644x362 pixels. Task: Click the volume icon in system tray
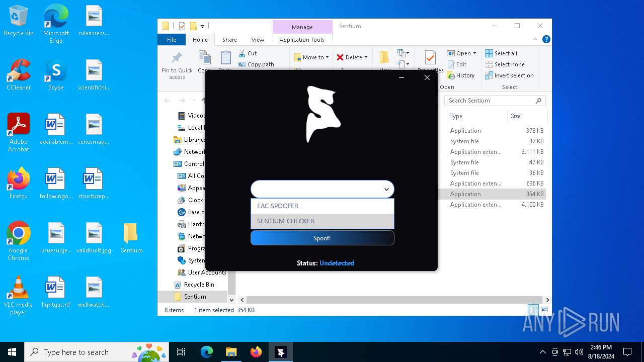[579, 352]
